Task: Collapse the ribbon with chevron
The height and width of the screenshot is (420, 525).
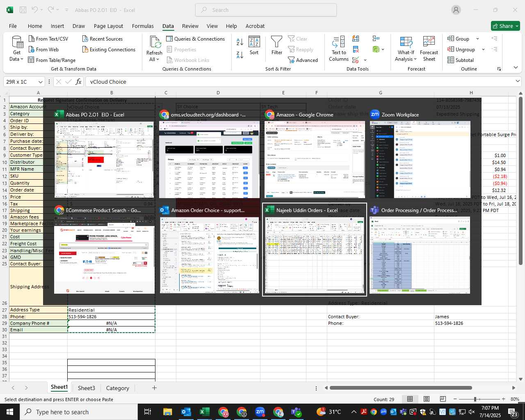Action: coord(516,68)
